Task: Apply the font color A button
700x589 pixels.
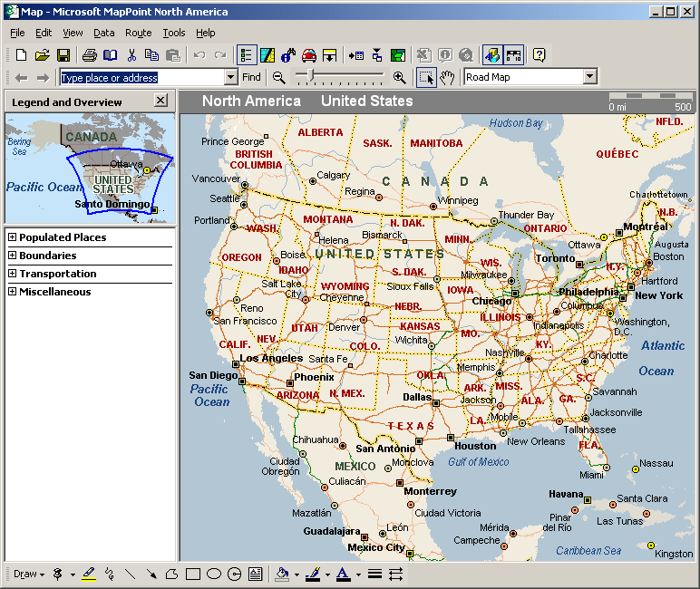Action: [343, 574]
